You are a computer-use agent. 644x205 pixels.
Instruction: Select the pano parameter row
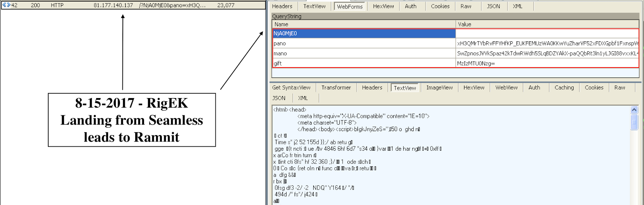point(456,43)
